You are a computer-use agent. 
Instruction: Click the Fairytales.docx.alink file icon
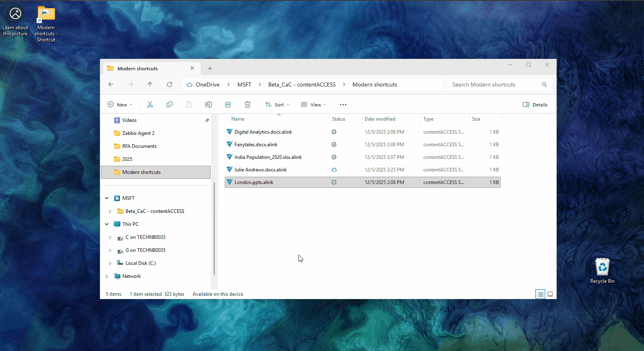tap(229, 144)
